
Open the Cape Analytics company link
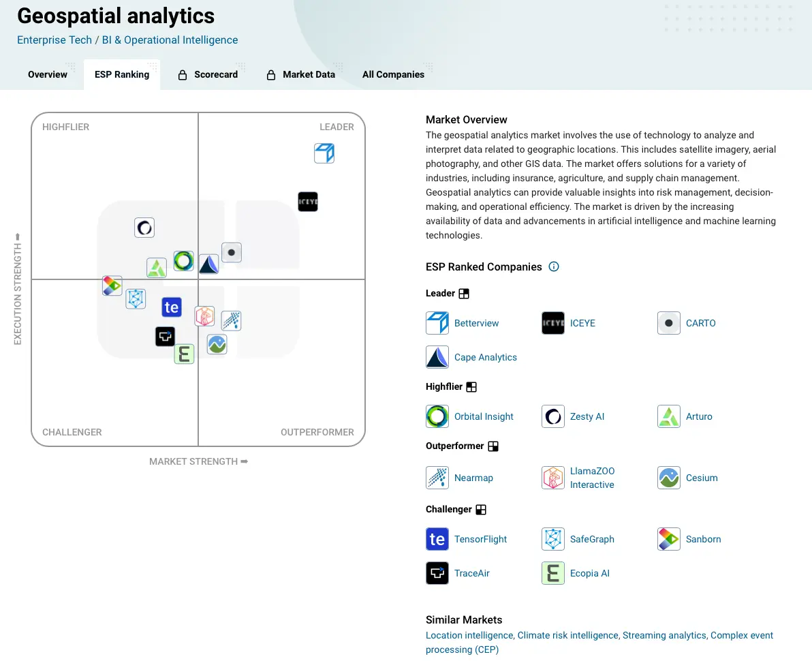tap(486, 357)
